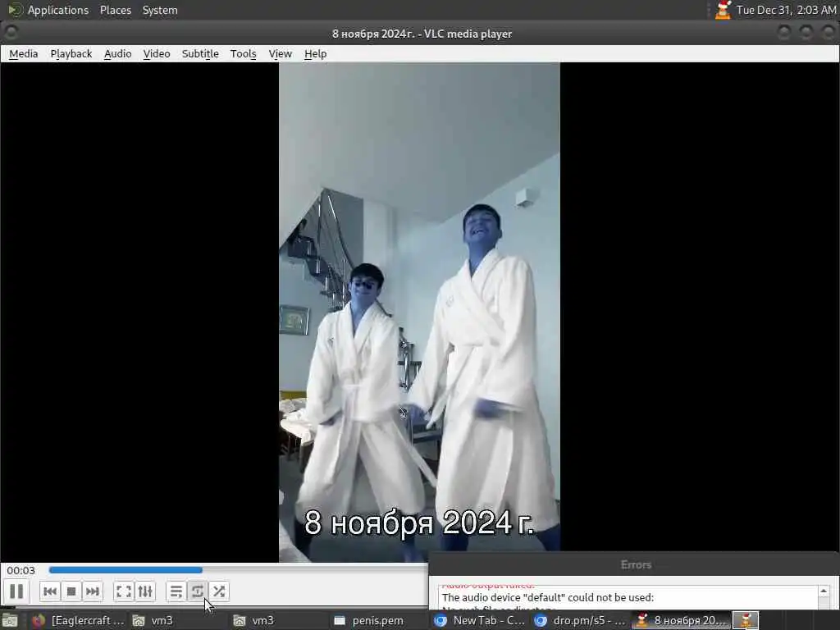840x630 pixels.
Task: Stop the video playback
Action: coord(71,591)
